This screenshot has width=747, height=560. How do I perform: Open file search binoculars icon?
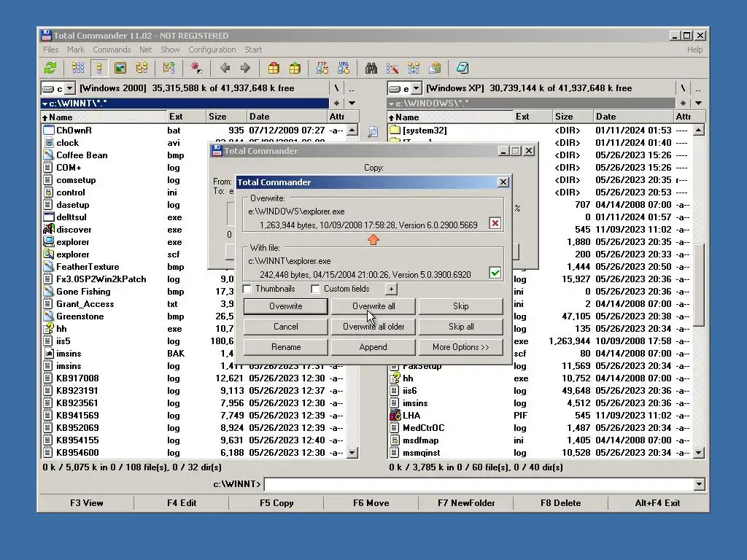[371, 68]
